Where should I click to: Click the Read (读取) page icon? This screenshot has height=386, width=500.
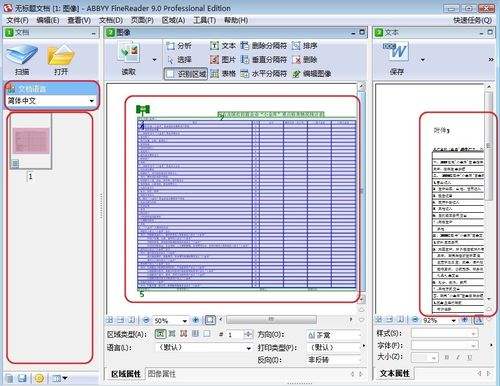coord(130,52)
